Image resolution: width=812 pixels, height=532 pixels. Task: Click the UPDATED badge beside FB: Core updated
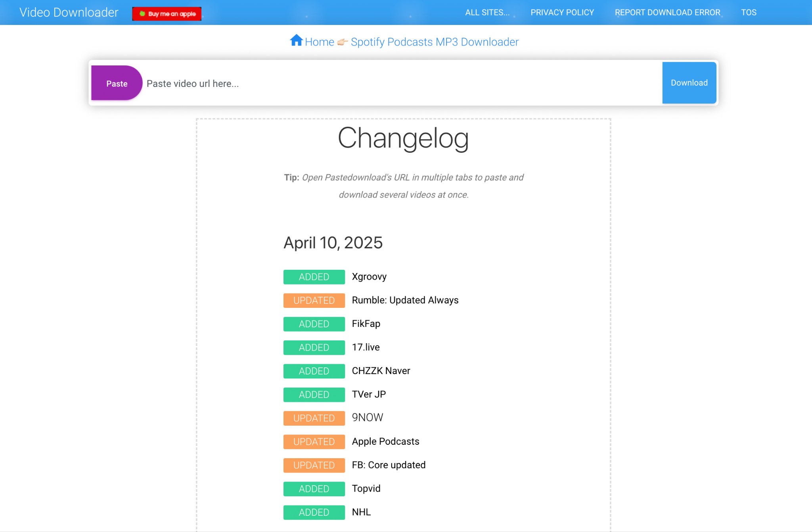click(314, 465)
